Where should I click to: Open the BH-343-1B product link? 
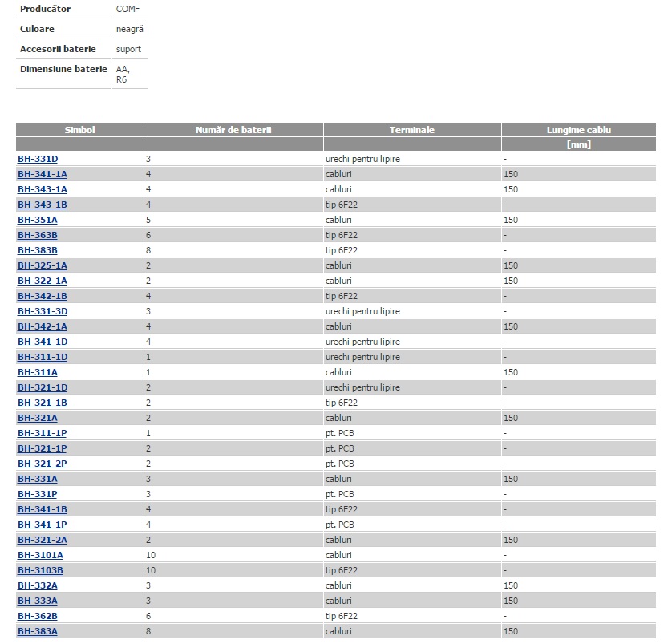coord(43,205)
